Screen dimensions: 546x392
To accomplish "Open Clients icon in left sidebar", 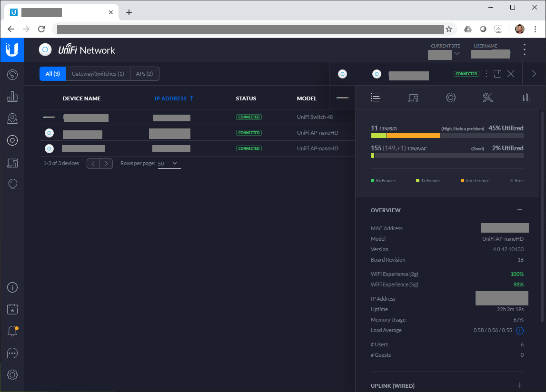I will (x=12, y=163).
